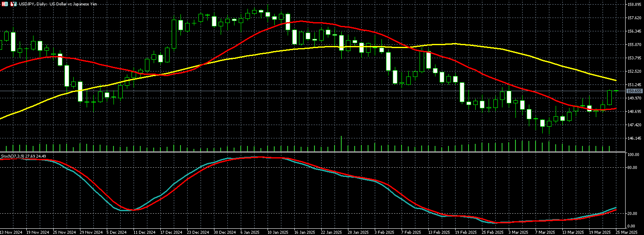Click the 25 Mar 2025 date label
Screen dimensions: 644x235
(x=626, y=232)
